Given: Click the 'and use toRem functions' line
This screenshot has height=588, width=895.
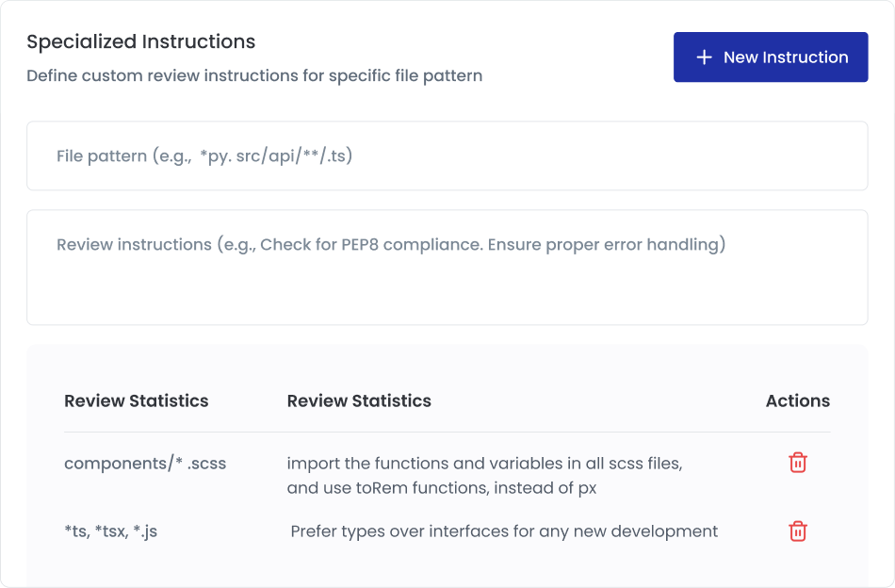Looking at the screenshot, I should [442, 488].
